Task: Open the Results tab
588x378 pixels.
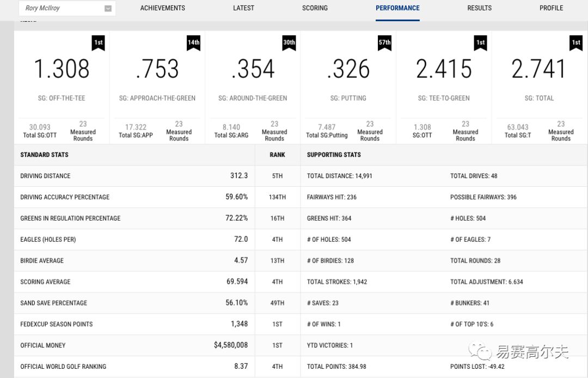Action: click(479, 8)
